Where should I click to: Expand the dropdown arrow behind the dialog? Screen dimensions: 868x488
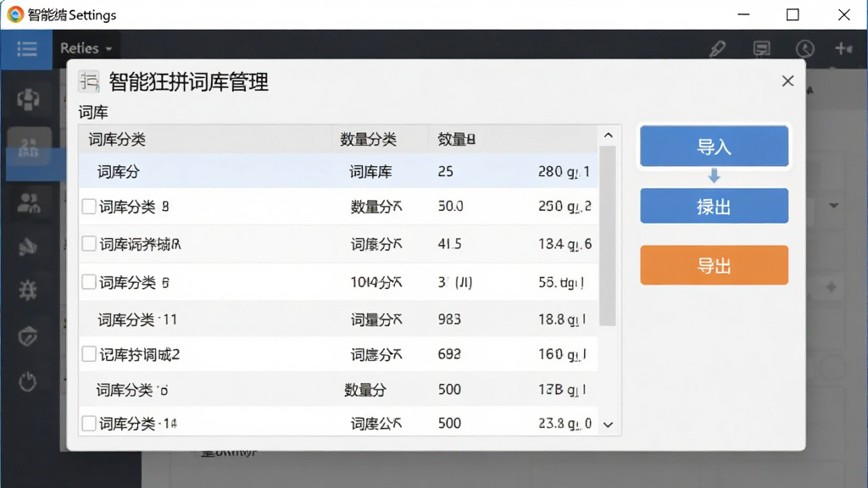coord(834,206)
